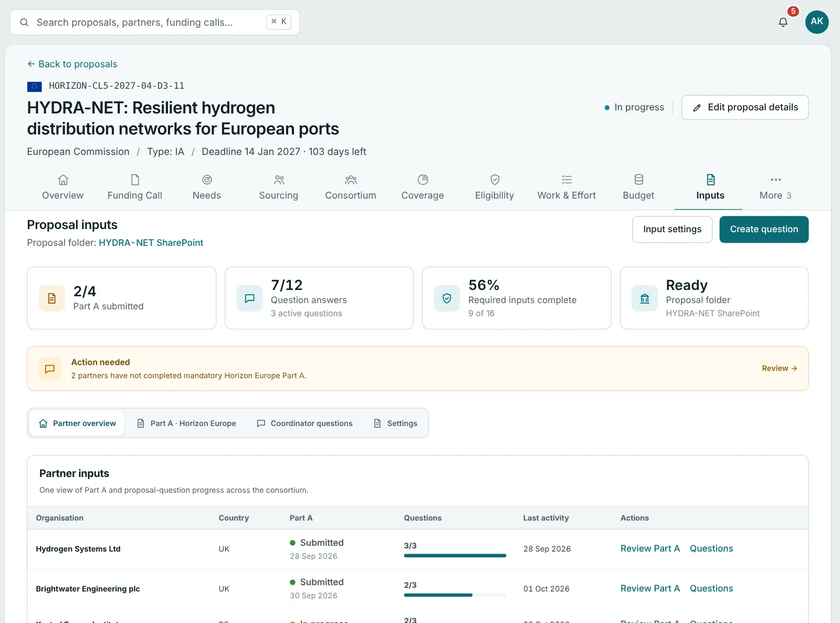The height and width of the screenshot is (623, 840).
Task: Click the Proposal folder building icon
Action: [x=645, y=298]
